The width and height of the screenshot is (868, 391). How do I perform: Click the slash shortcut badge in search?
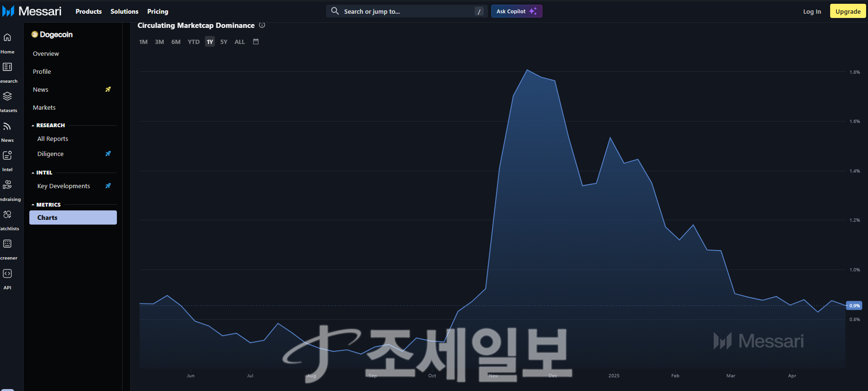[x=479, y=11]
